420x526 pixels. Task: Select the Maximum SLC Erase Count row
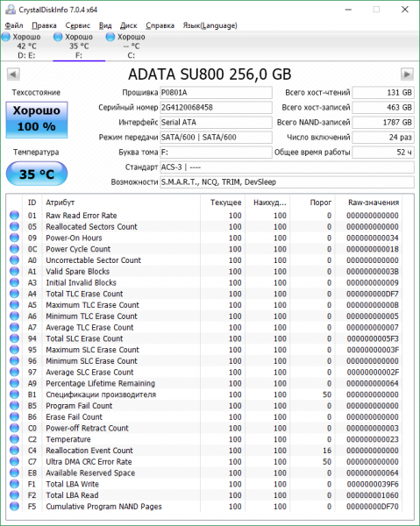tap(204, 350)
